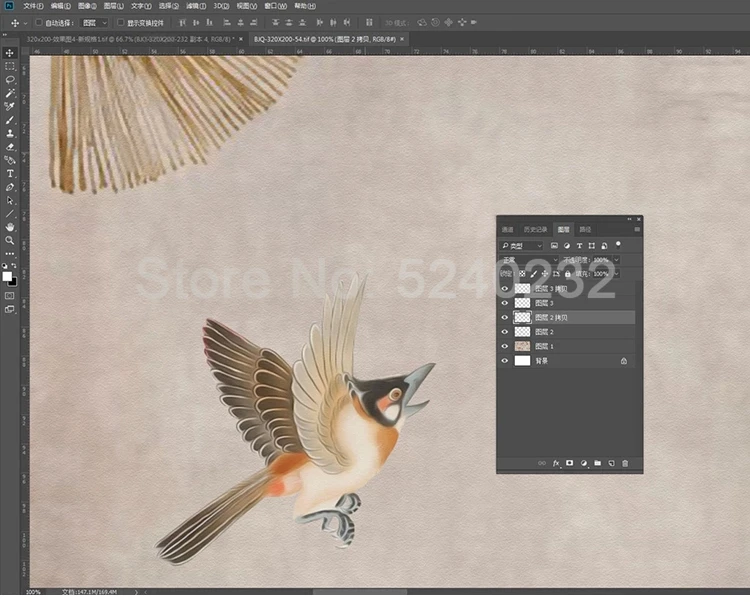Pick the Brush tool in the toolbar
Image resolution: width=750 pixels, height=605 pixels.
tap(10, 119)
